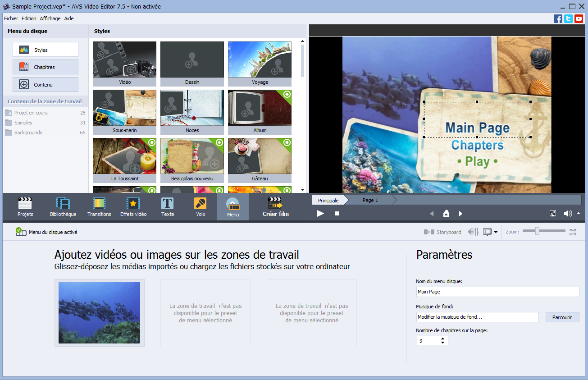Open the Facebook page icon

point(558,18)
